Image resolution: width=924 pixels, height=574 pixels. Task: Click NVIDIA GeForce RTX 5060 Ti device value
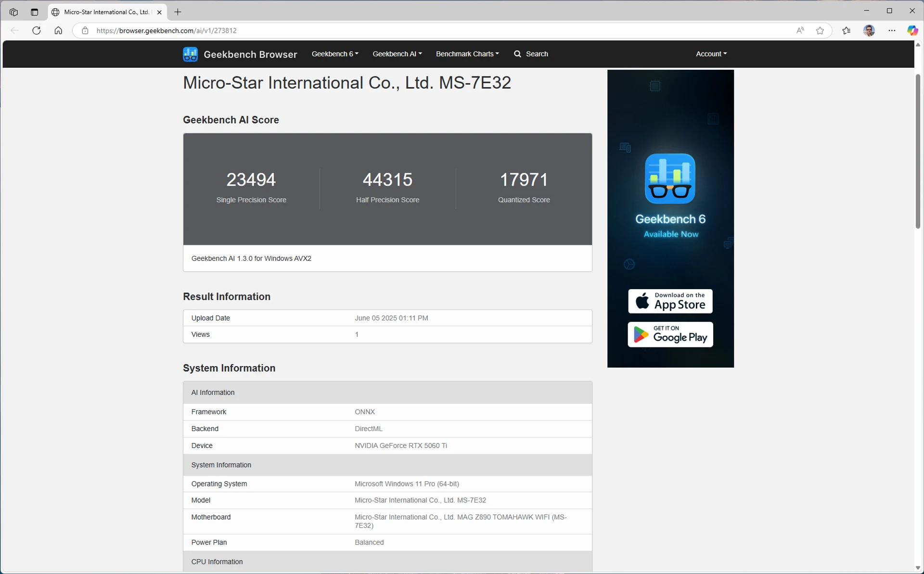(401, 446)
